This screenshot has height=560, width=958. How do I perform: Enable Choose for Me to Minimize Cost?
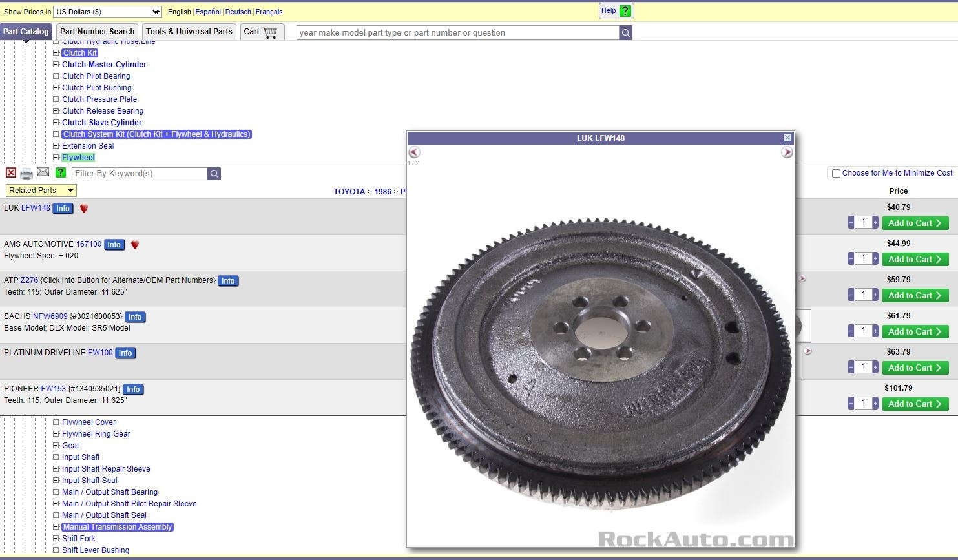[x=836, y=173]
